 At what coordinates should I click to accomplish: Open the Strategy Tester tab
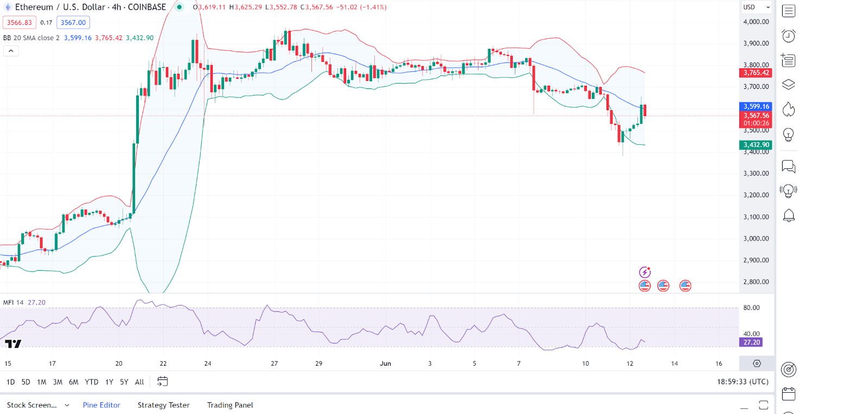click(163, 405)
